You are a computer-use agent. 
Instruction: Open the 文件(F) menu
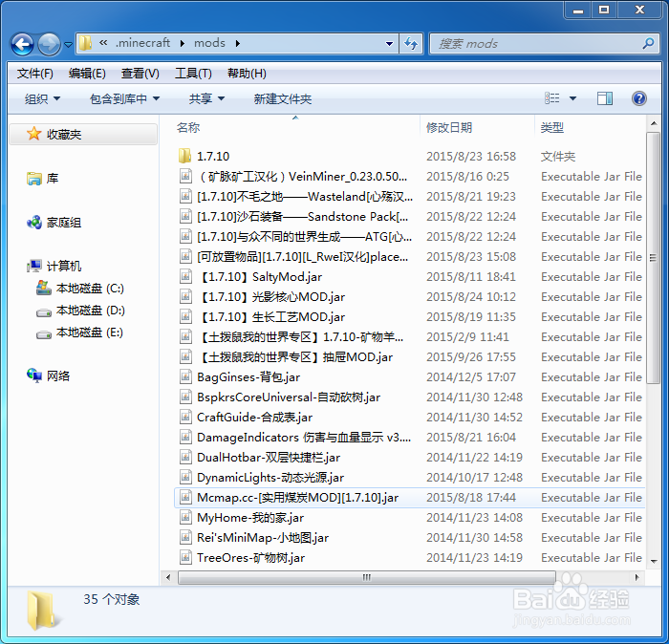tap(35, 74)
